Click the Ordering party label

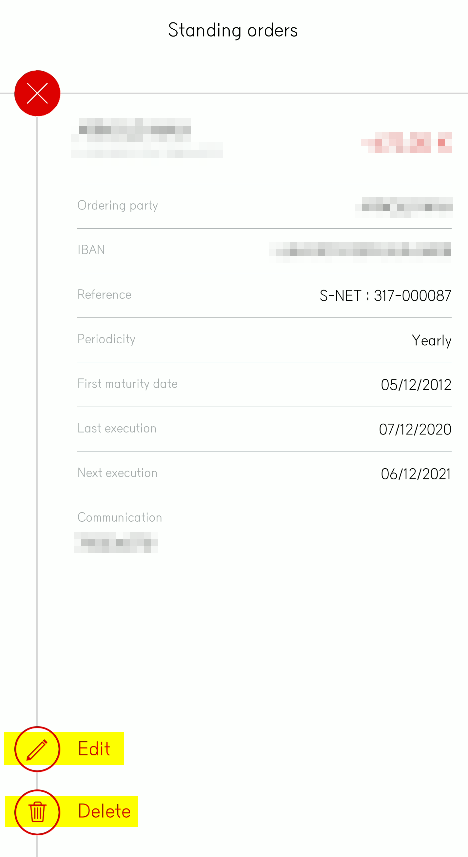[118, 206]
